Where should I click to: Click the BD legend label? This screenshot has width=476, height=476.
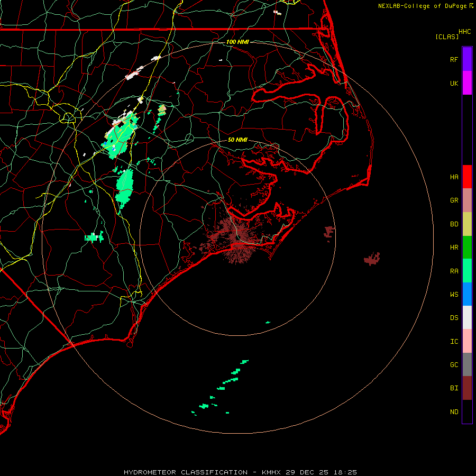pyautogui.click(x=454, y=224)
